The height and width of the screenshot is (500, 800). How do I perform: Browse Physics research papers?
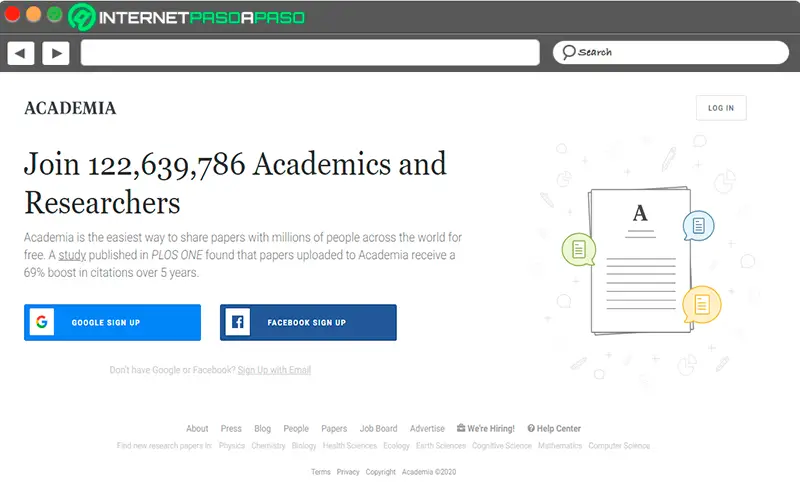click(x=231, y=446)
